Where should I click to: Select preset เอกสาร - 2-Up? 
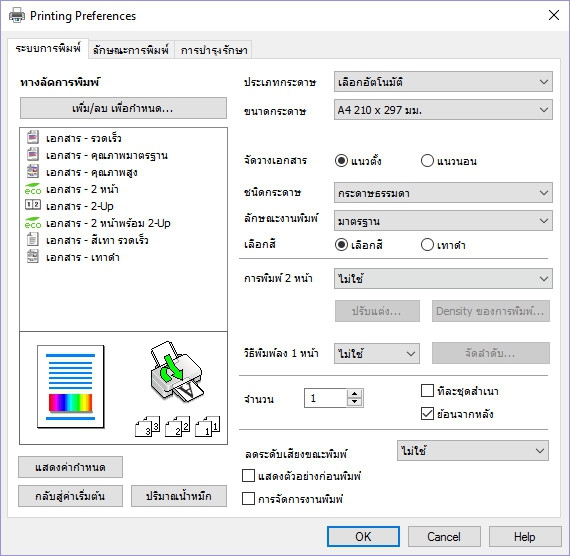pyautogui.click(x=80, y=206)
